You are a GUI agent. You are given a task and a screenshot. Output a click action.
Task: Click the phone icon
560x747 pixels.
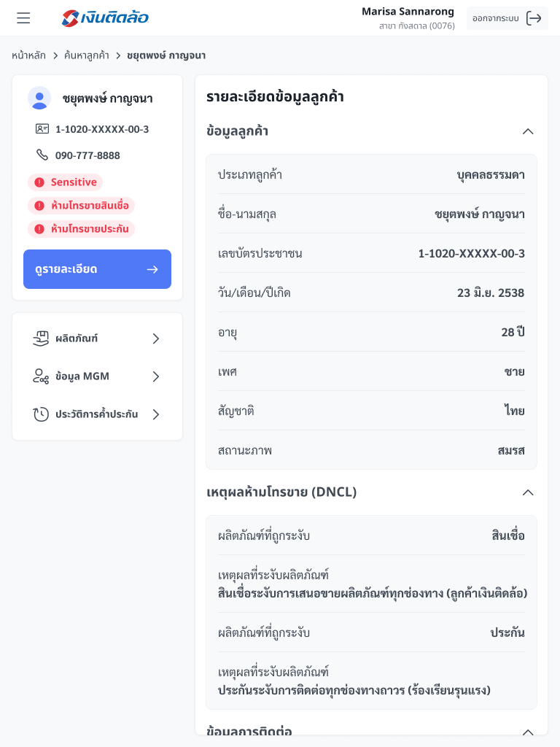42,155
